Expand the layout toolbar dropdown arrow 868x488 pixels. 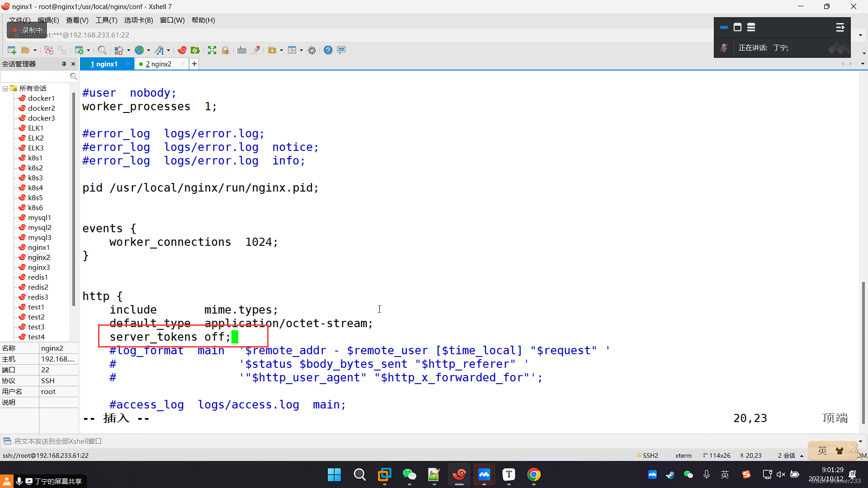click(302, 50)
